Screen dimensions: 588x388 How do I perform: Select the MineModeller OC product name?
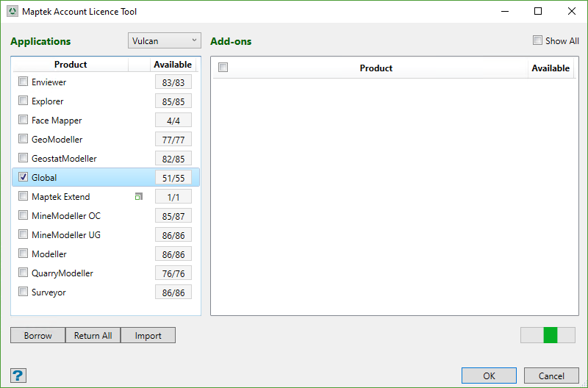pyautogui.click(x=66, y=216)
